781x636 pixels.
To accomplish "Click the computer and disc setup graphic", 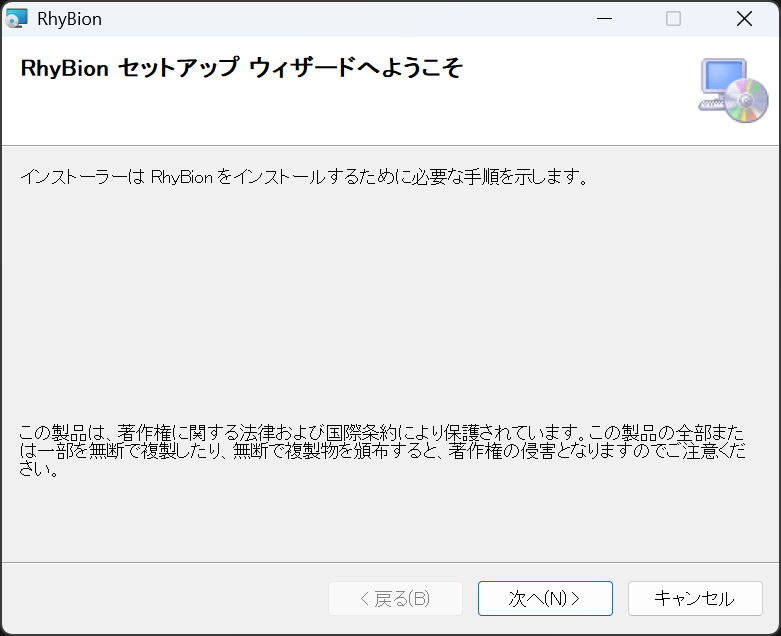I will [733, 90].
